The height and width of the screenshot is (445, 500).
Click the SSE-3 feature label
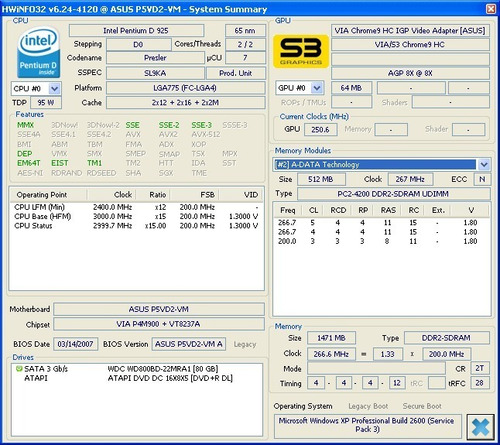pyautogui.click(x=201, y=125)
